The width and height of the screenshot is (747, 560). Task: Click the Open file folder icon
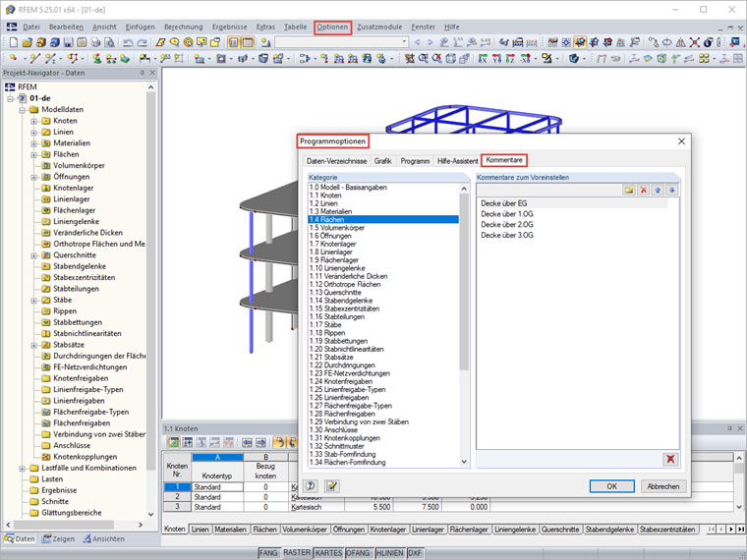pos(28,43)
